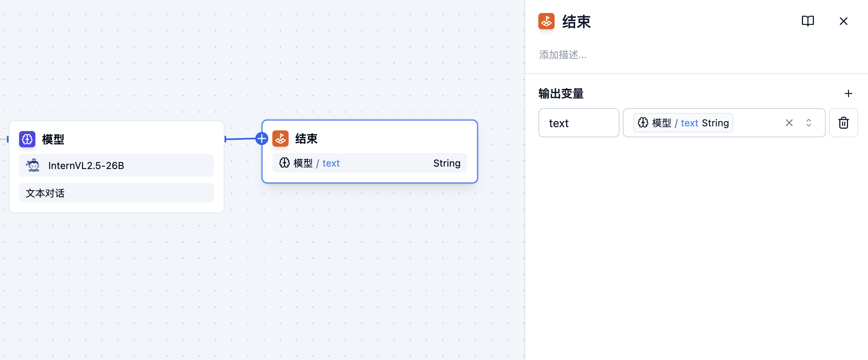The width and height of the screenshot is (868, 360).
Task: Add a new output variable with plus
Action: 848,94
